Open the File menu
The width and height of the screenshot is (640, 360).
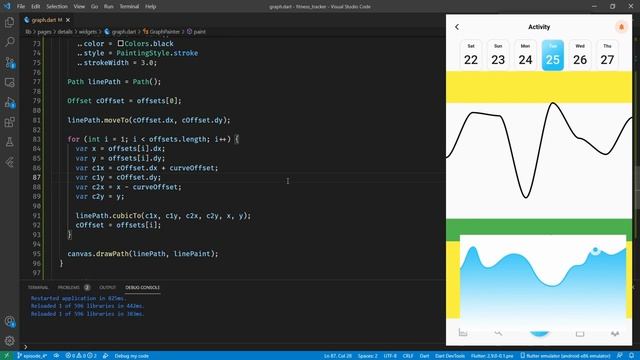coord(21,7)
